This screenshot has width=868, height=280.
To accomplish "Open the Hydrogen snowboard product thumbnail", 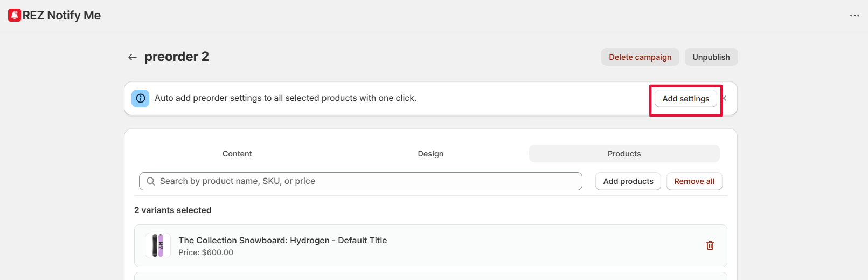I will pyautogui.click(x=158, y=245).
